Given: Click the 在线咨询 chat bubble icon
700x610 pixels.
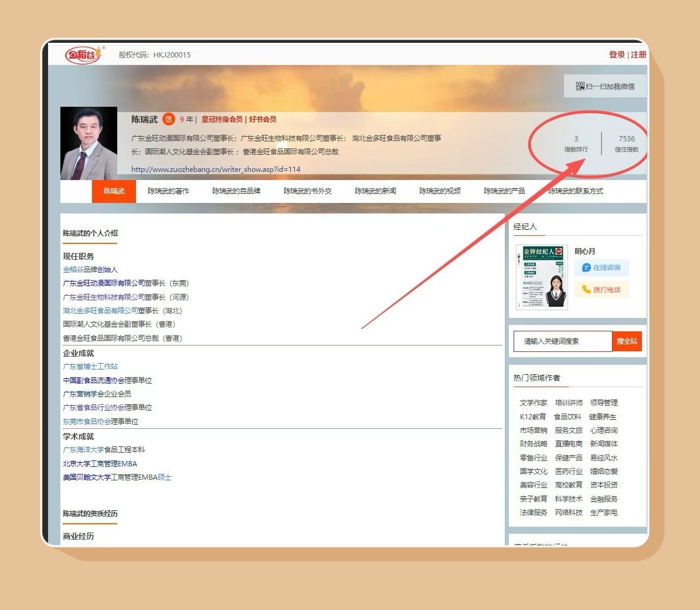Looking at the screenshot, I should pos(586,267).
